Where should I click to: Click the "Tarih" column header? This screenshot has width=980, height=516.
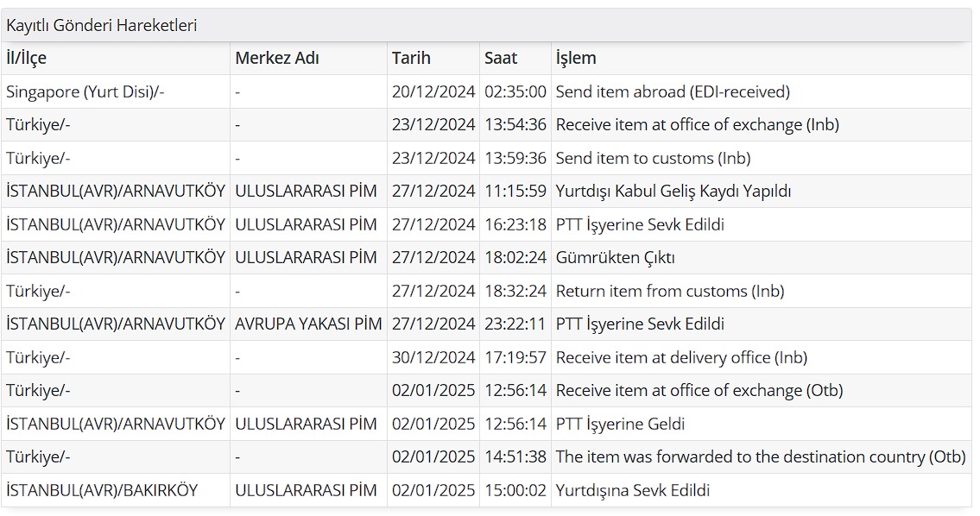(411, 59)
